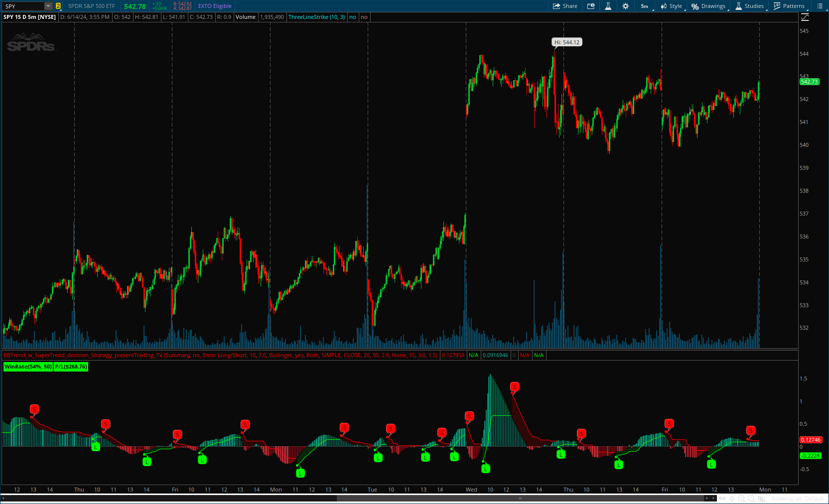
Task: Click the crosshair target icon
Action: coord(732,499)
